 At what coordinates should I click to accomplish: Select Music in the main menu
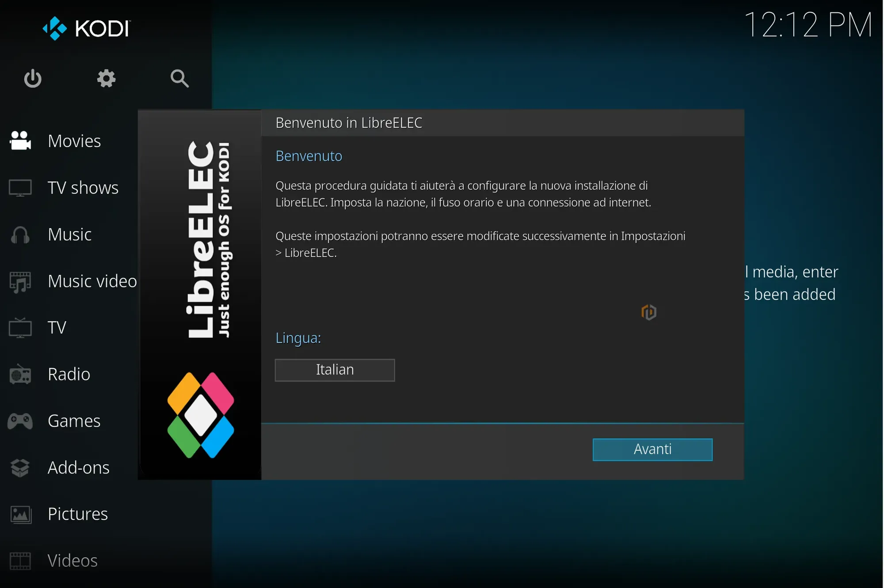click(70, 235)
